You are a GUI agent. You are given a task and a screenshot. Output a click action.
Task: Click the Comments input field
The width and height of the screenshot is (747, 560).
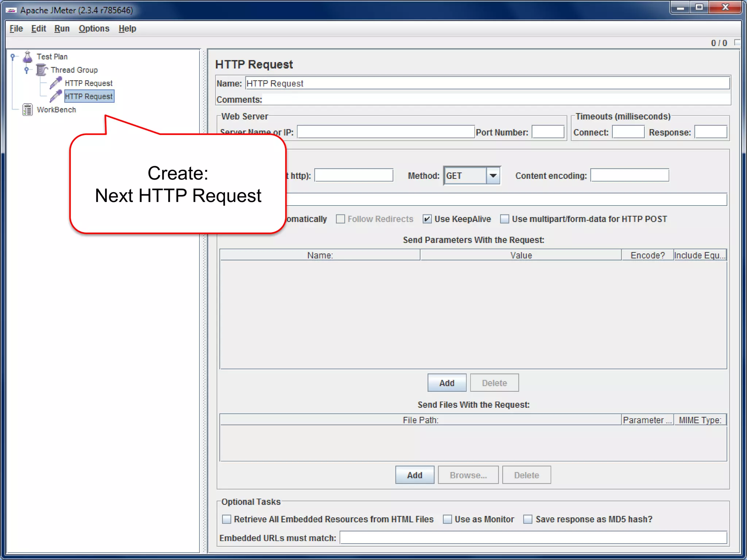[x=496, y=99]
